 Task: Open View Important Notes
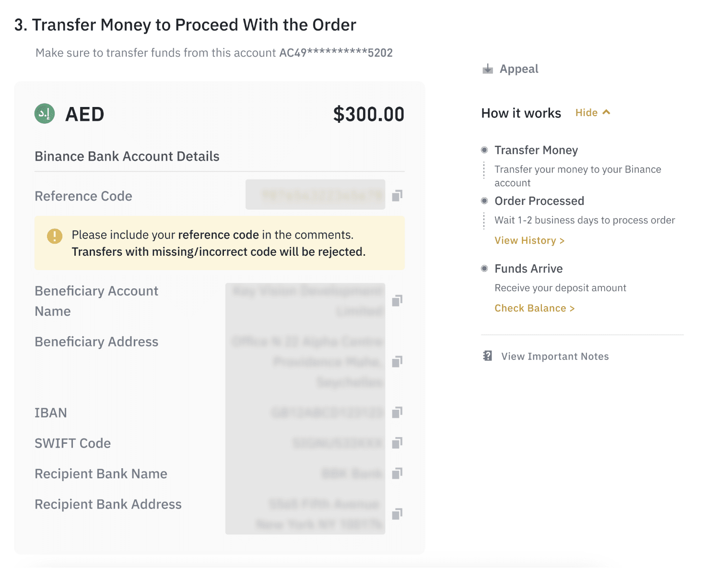[555, 356]
